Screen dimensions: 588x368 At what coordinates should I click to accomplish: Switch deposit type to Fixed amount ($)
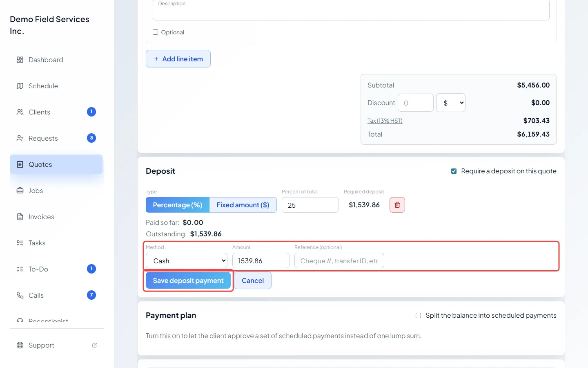[243, 205]
